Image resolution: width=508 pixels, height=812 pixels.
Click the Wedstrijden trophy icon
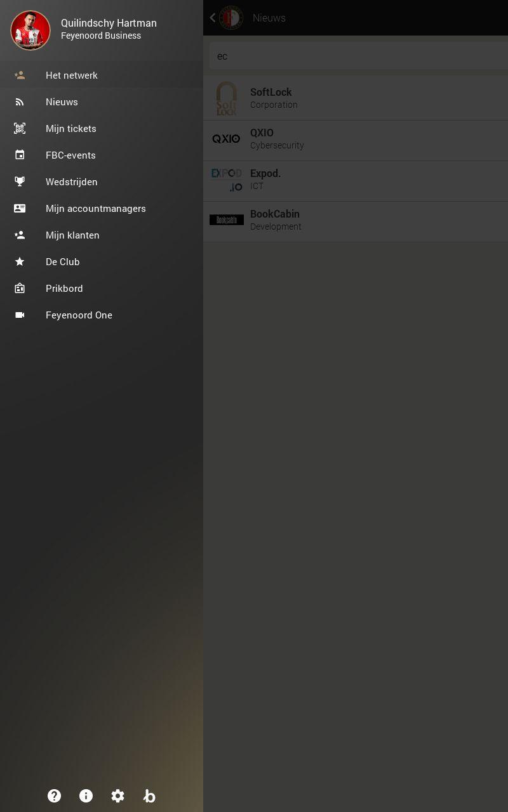click(x=20, y=182)
